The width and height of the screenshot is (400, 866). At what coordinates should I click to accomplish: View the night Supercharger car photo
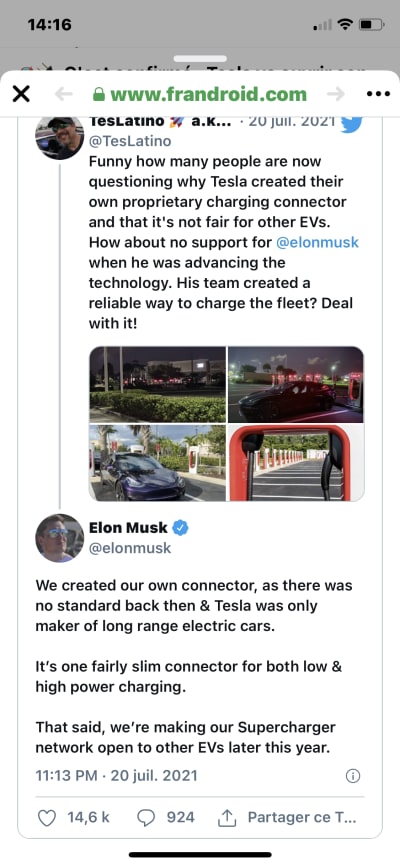[296, 384]
